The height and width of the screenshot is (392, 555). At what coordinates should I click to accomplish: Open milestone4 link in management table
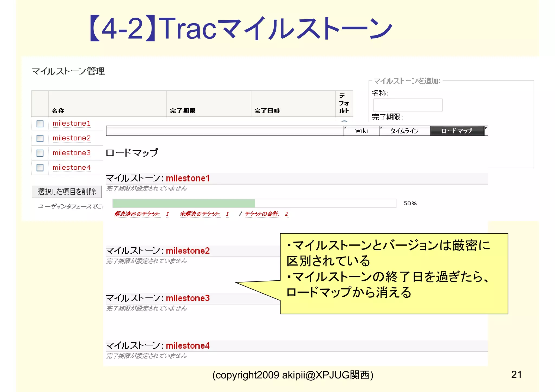[x=72, y=168]
